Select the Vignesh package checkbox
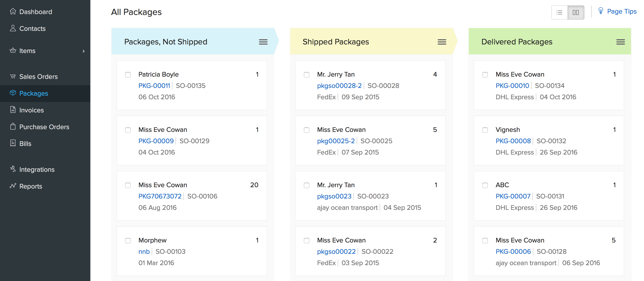Screen dimensions: 644x281 coord(485,130)
